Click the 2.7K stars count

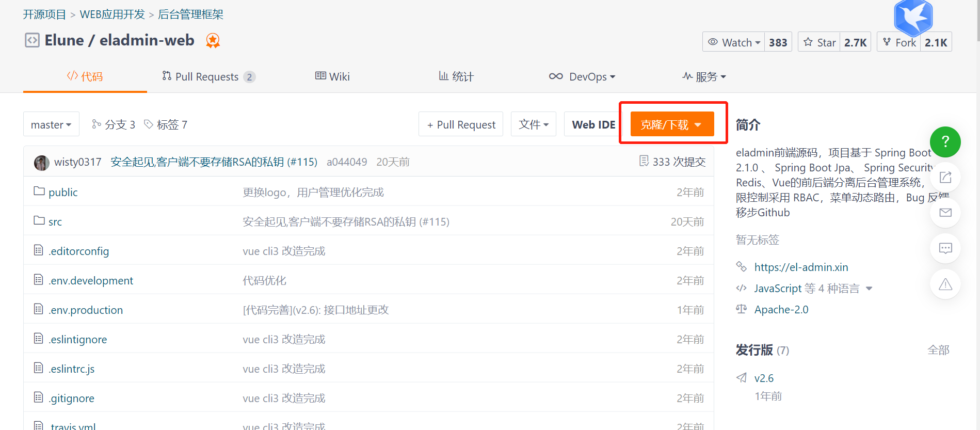tap(855, 42)
